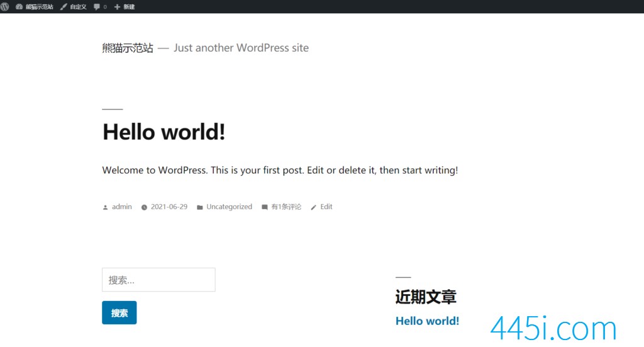
Task: Open the 有1条评论 comments link
Action: 286,207
